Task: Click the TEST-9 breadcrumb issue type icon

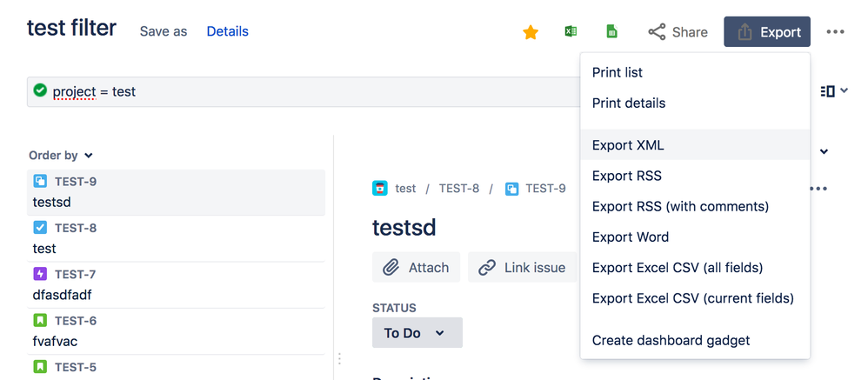Action: click(x=512, y=189)
